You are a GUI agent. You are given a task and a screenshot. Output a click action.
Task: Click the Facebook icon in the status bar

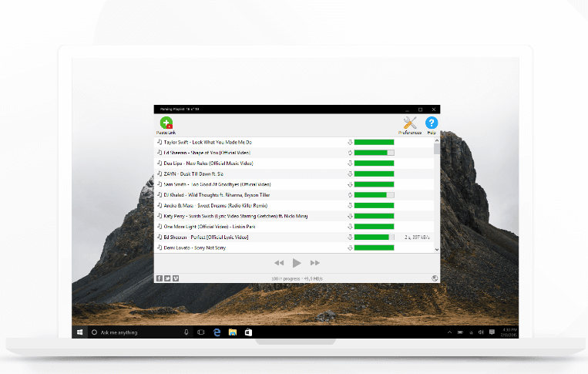click(x=160, y=278)
